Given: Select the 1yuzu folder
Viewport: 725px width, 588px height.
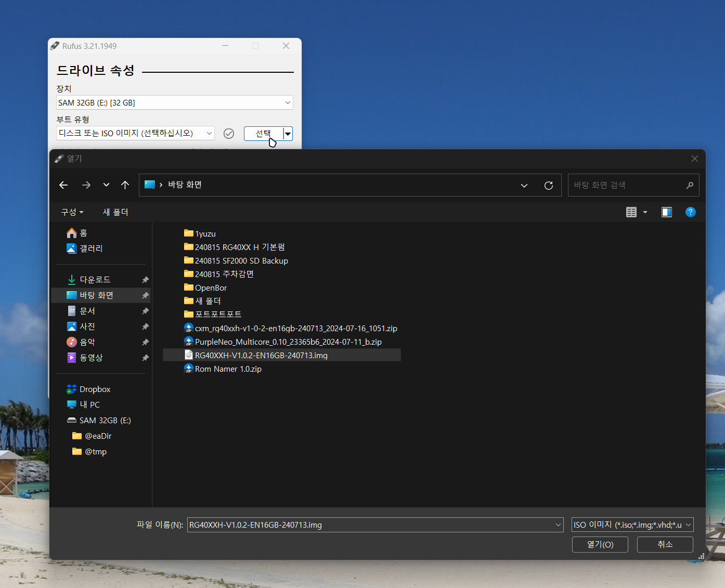Looking at the screenshot, I should coord(200,233).
